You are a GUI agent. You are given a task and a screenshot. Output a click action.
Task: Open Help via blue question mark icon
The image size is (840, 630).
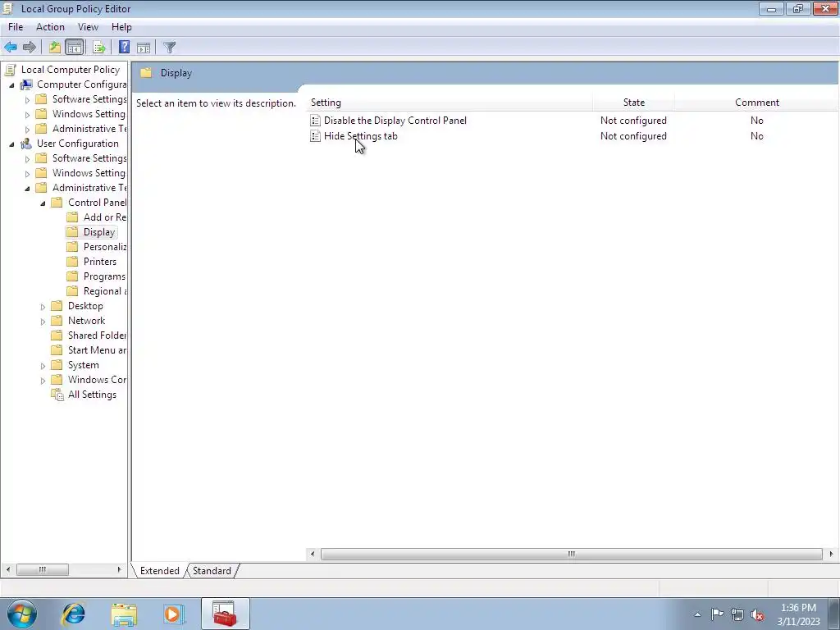pyautogui.click(x=125, y=47)
